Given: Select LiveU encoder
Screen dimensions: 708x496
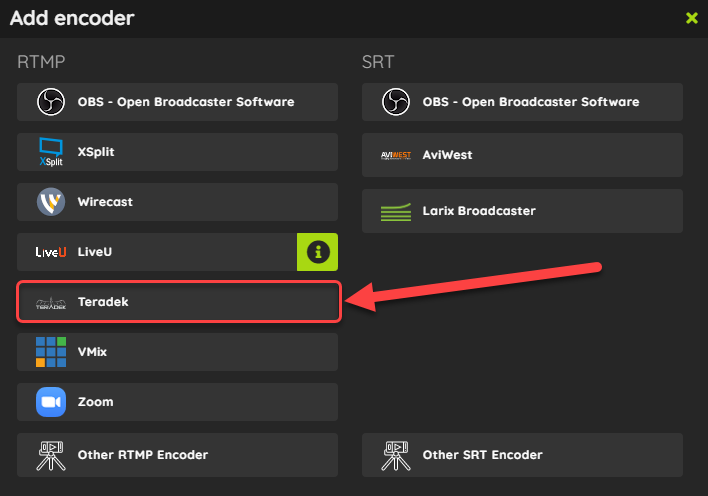Looking at the screenshot, I should click(157, 252).
